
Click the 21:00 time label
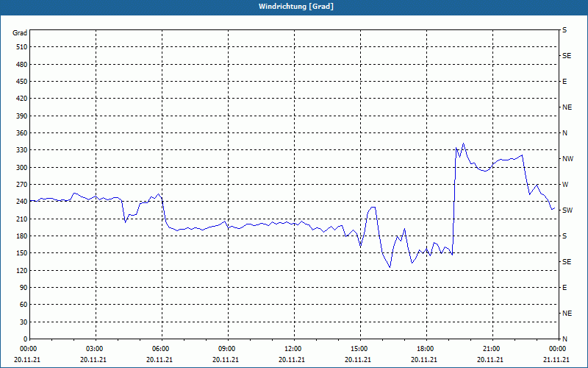(492, 349)
